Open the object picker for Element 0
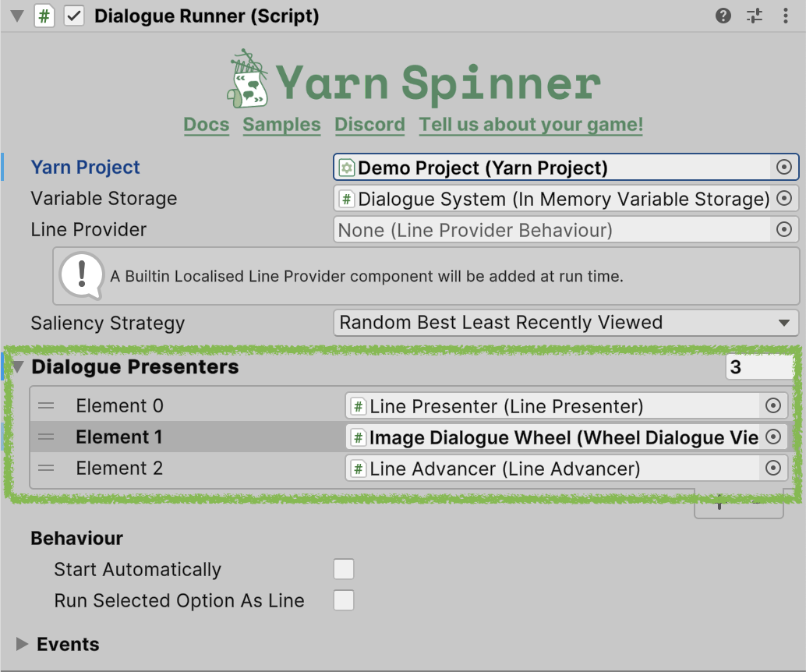 tap(773, 405)
